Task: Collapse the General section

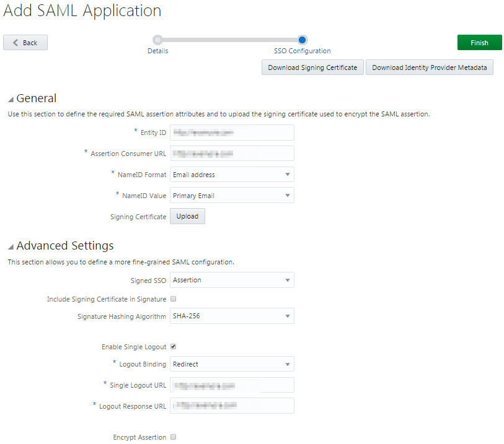Action: [10, 98]
